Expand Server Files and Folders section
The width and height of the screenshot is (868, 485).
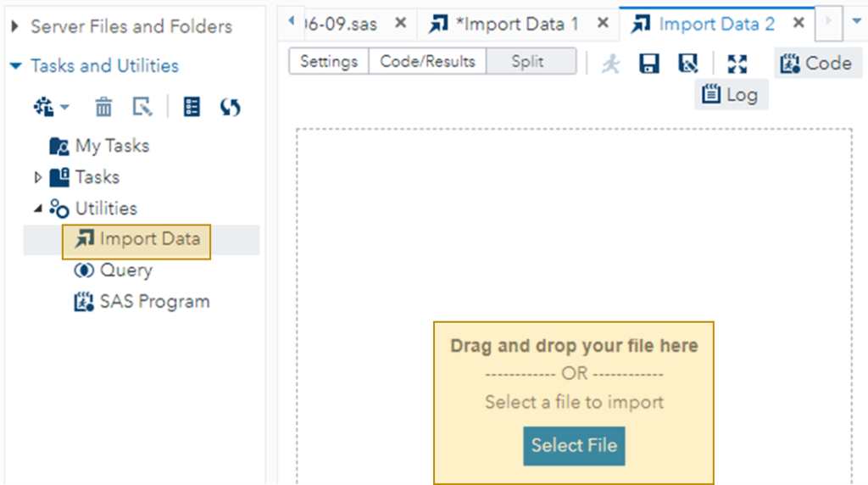pos(15,26)
